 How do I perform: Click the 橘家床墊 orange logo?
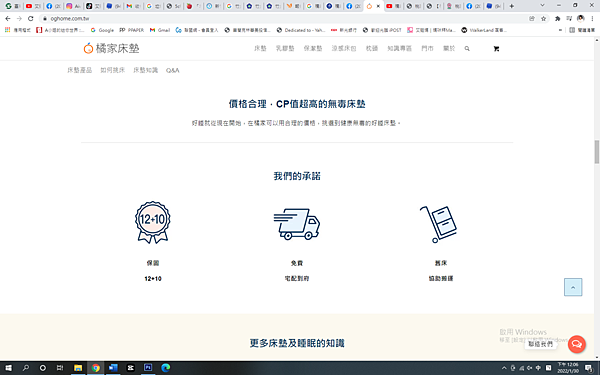(111, 48)
